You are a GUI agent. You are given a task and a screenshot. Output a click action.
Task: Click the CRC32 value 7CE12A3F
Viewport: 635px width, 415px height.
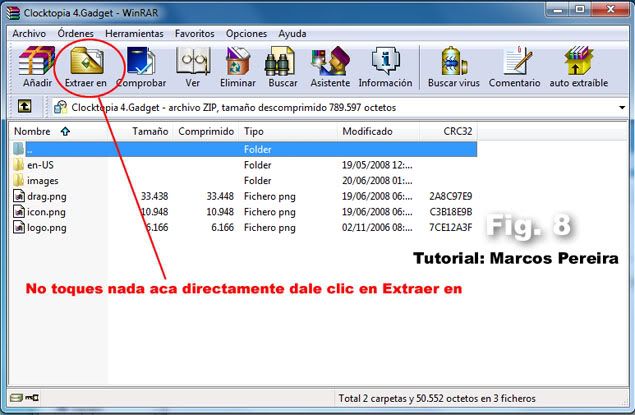pos(450,228)
